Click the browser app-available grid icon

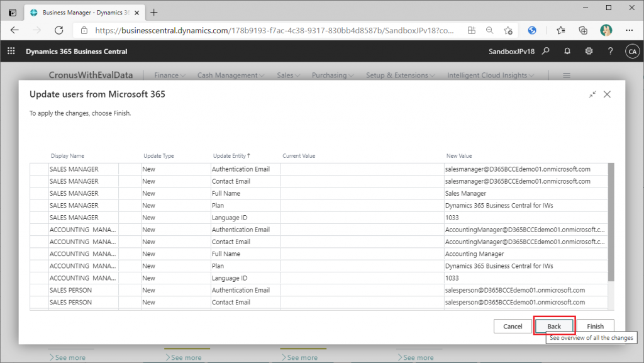click(x=472, y=30)
